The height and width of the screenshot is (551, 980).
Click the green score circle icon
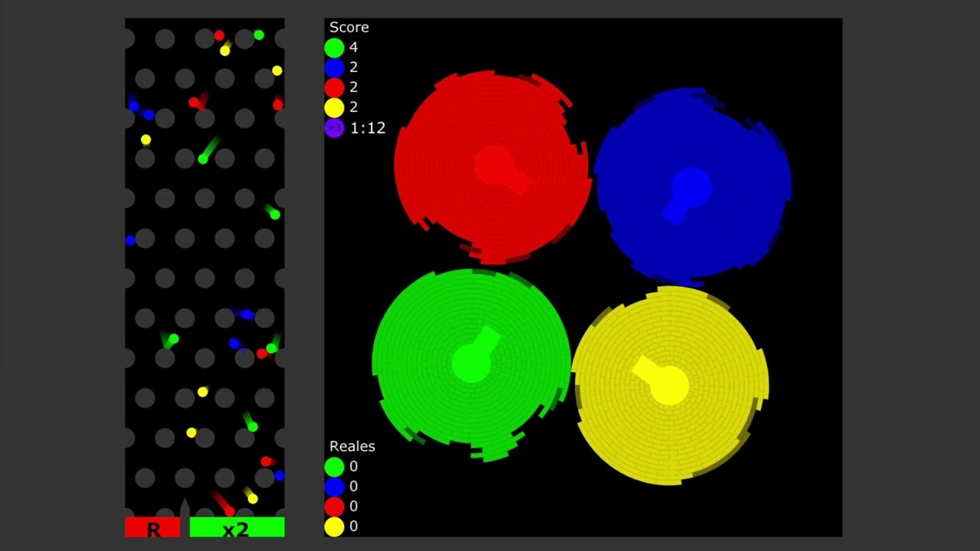coord(335,47)
